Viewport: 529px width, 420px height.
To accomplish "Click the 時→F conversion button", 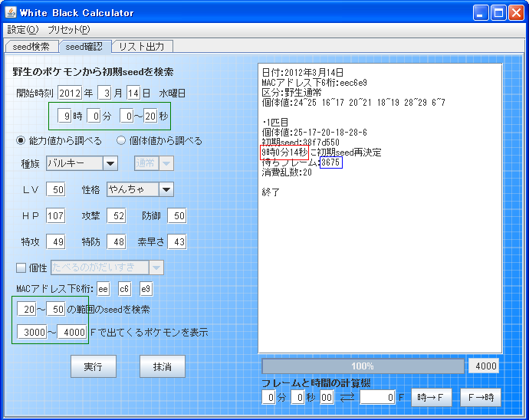I will click(x=431, y=398).
